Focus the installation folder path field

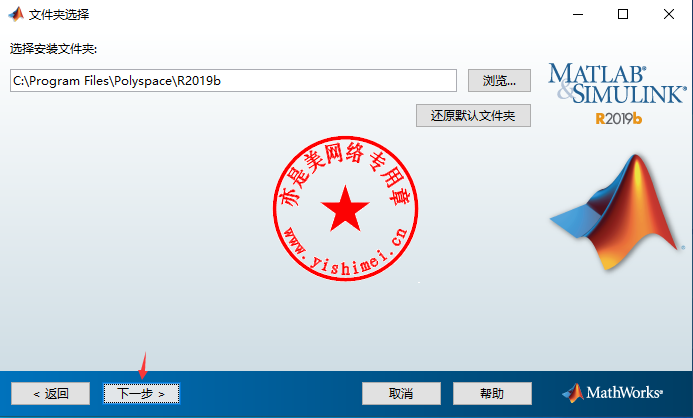point(233,80)
